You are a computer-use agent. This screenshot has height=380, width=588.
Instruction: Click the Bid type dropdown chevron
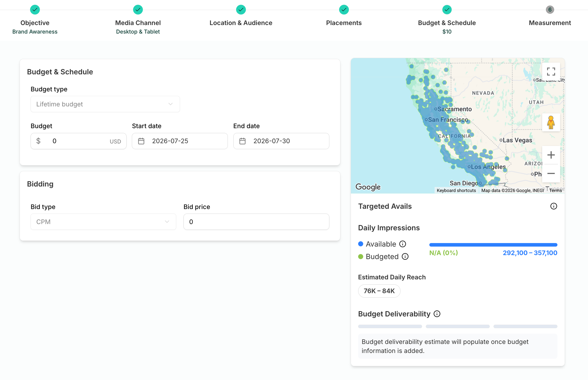point(167,222)
